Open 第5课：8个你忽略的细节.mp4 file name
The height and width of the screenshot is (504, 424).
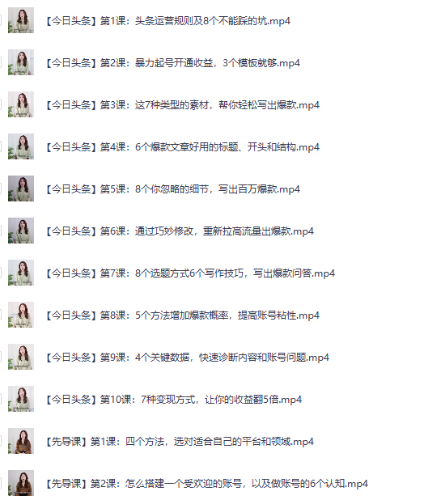click(x=172, y=189)
